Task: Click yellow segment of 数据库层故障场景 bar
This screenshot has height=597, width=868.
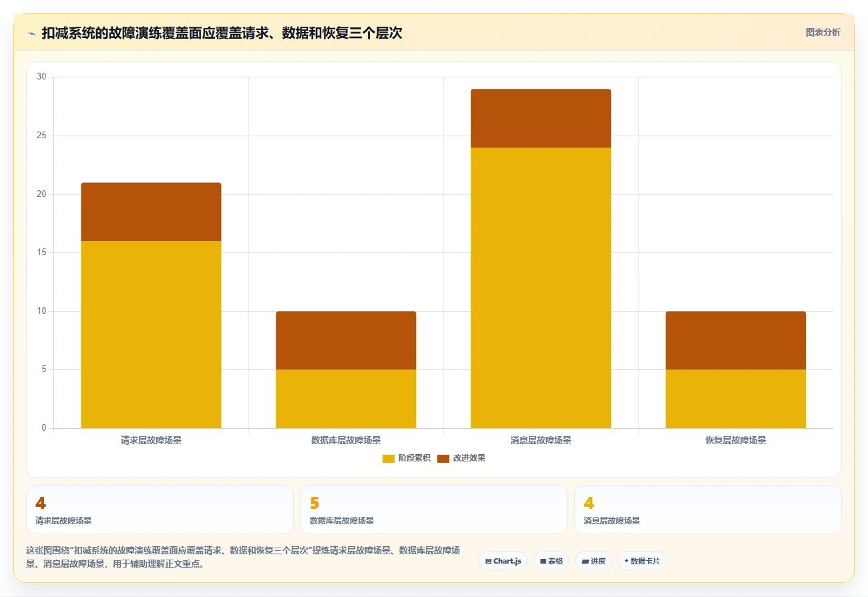Action: point(346,399)
